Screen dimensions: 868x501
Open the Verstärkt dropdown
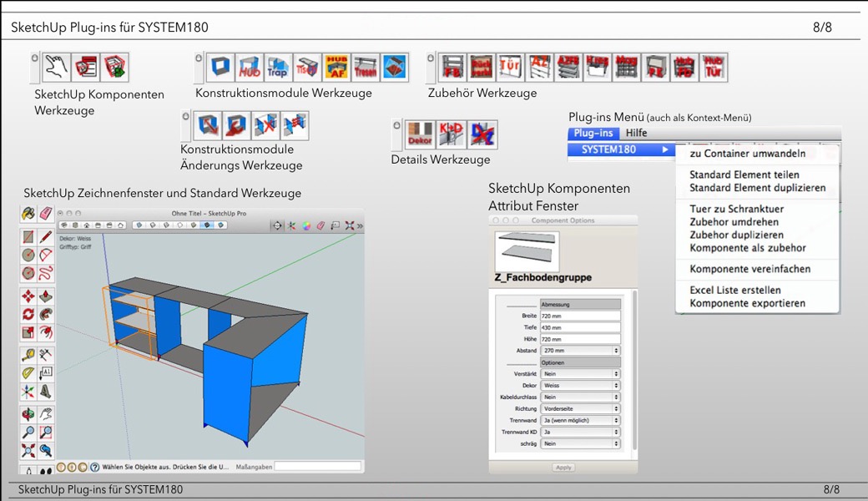[x=580, y=374]
